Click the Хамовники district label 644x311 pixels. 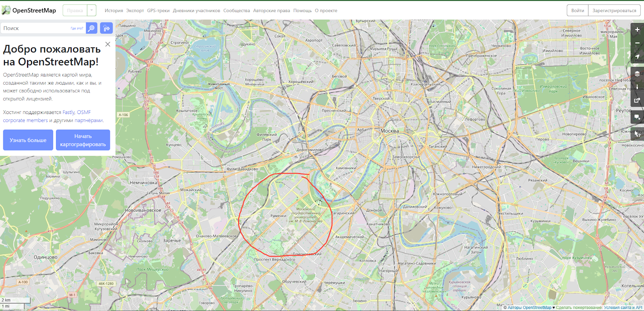pyautogui.click(x=346, y=168)
